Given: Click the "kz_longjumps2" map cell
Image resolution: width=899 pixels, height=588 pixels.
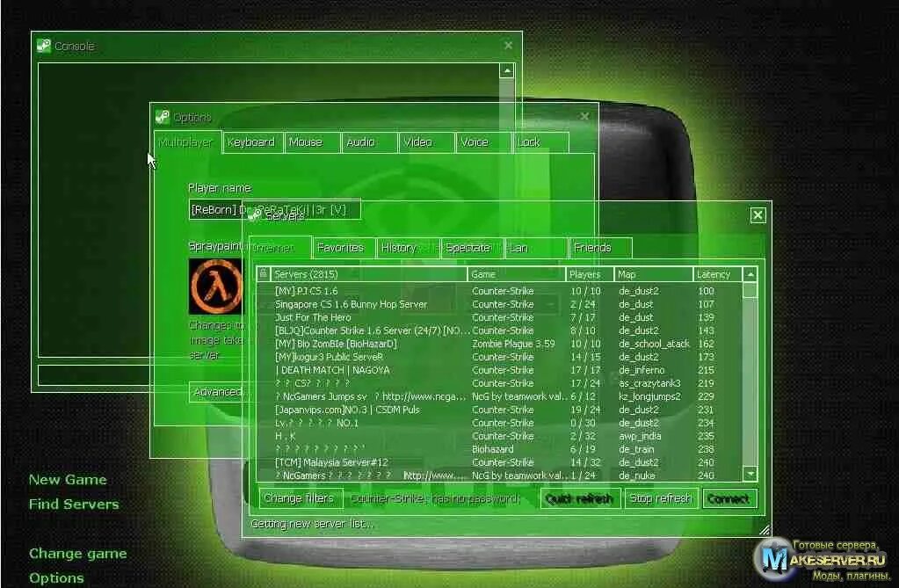Looking at the screenshot, I should [x=649, y=396].
